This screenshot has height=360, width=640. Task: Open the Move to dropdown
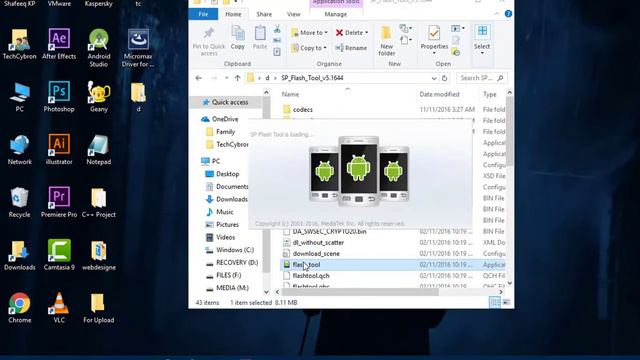(309, 33)
